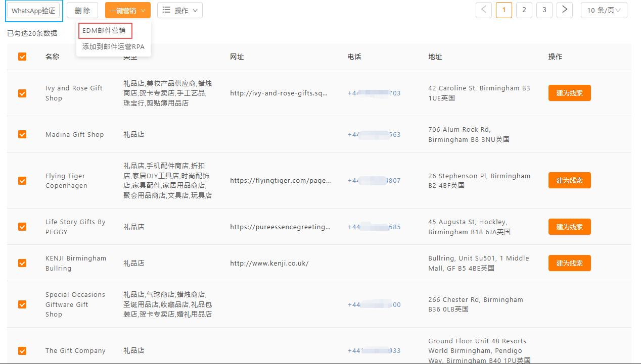Click the 名称 column header

tap(52, 57)
